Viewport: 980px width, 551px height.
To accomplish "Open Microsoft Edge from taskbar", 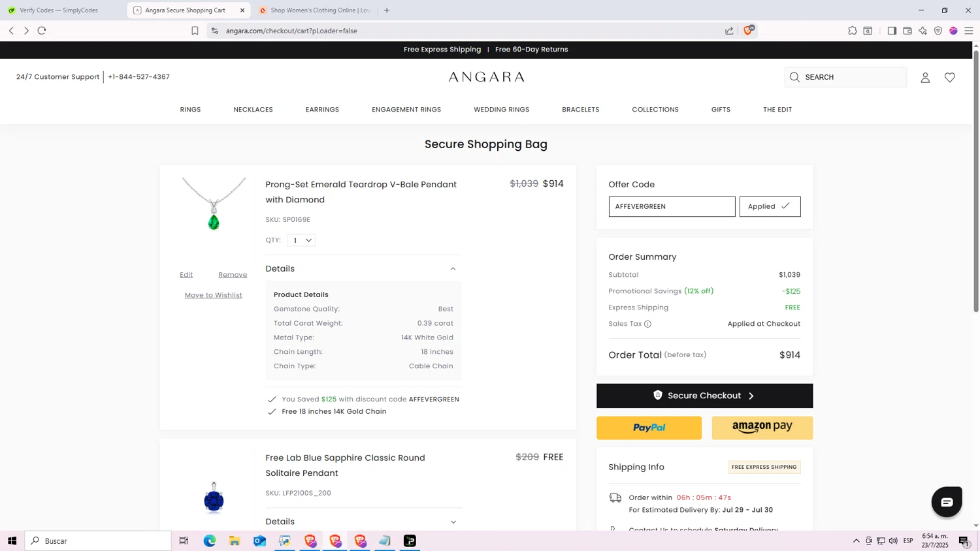I will 210,541.
